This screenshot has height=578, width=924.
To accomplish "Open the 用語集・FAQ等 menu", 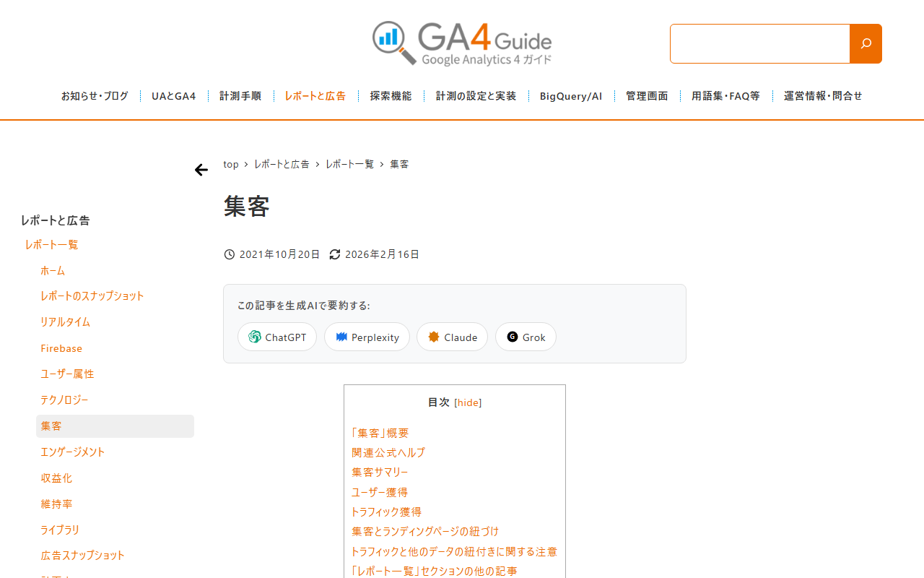I will click(x=725, y=96).
